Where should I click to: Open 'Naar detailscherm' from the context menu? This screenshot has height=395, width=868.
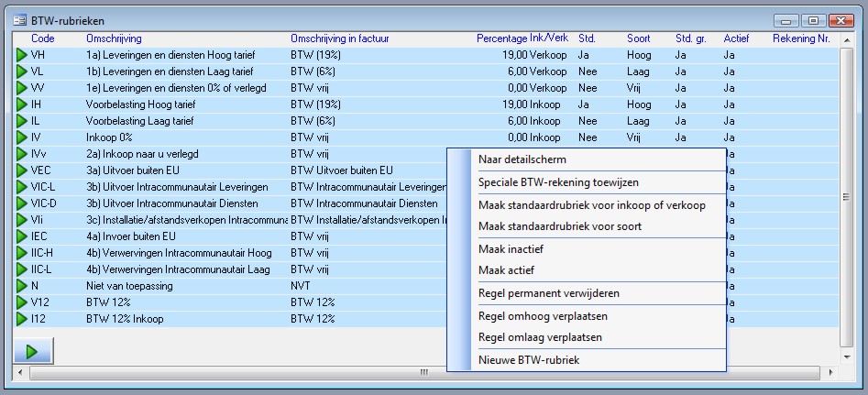tap(516, 160)
